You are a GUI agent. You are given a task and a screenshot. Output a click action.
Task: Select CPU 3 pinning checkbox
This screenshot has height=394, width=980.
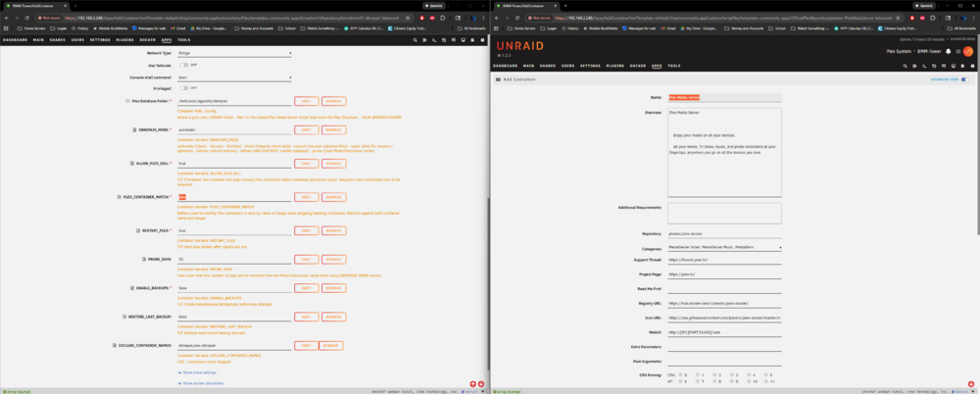click(731, 374)
